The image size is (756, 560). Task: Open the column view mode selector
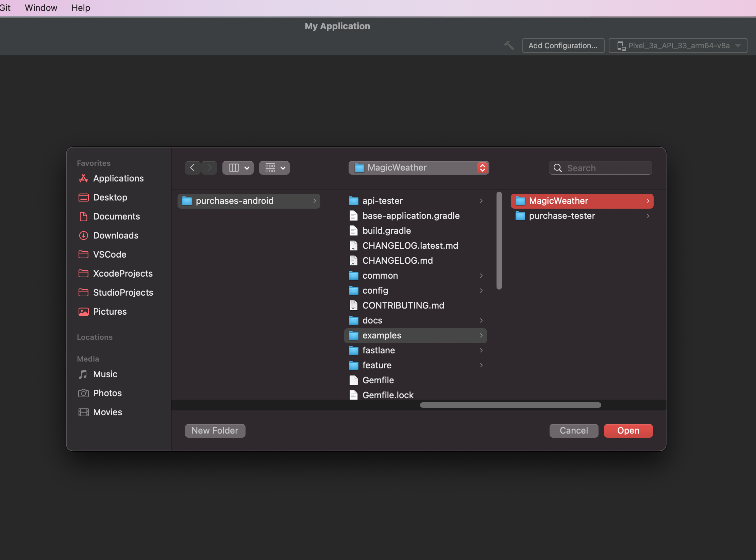click(238, 168)
